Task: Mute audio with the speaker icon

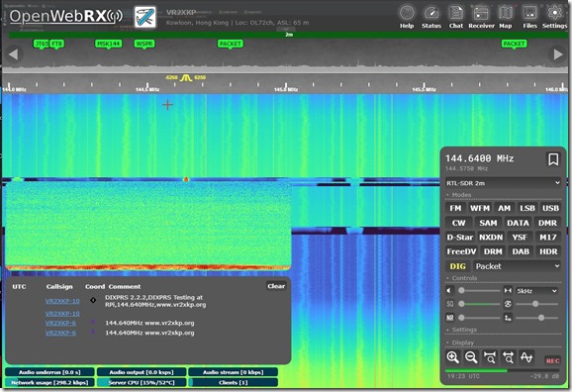Action: [x=450, y=291]
